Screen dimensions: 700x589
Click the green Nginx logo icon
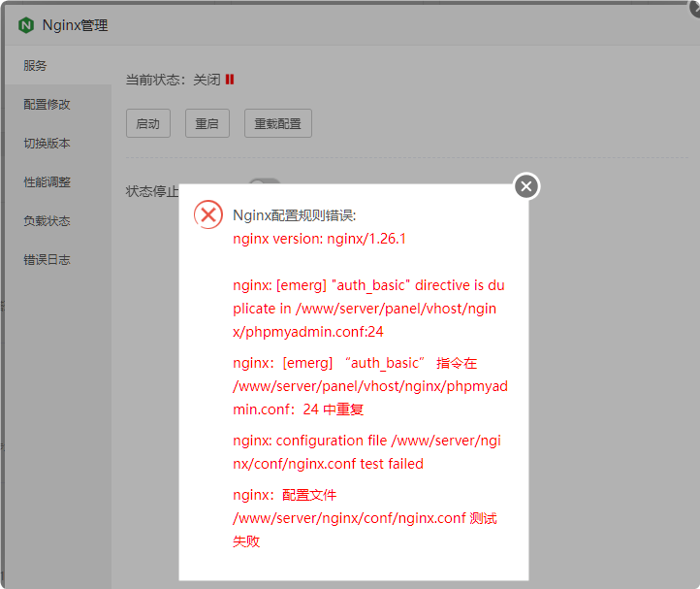tap(26, 25)
